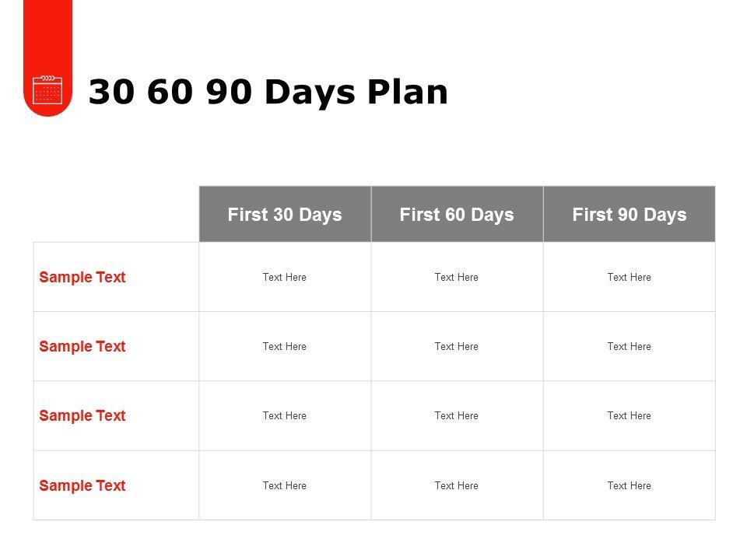Viewport: 747px width, 560px height.
Task: Click "Text Here" in first row under First 30 Days
Action: [x=285, y=277]
